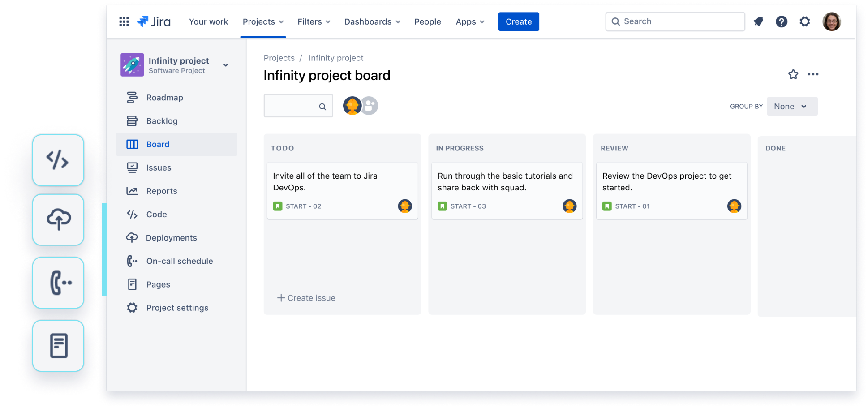
Task: Open the Pages section
Action: (x=132, y=284)
